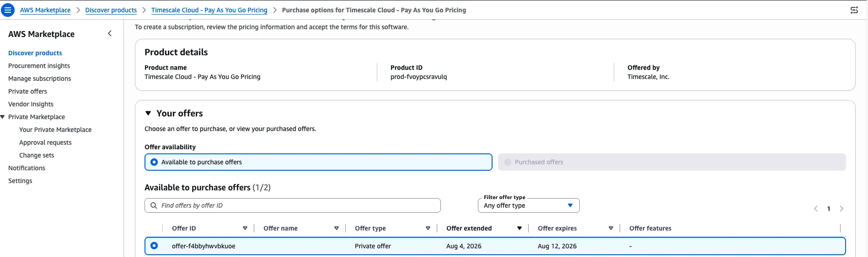Focus the Find offers by offer ID field

click(x=293, y=205)
